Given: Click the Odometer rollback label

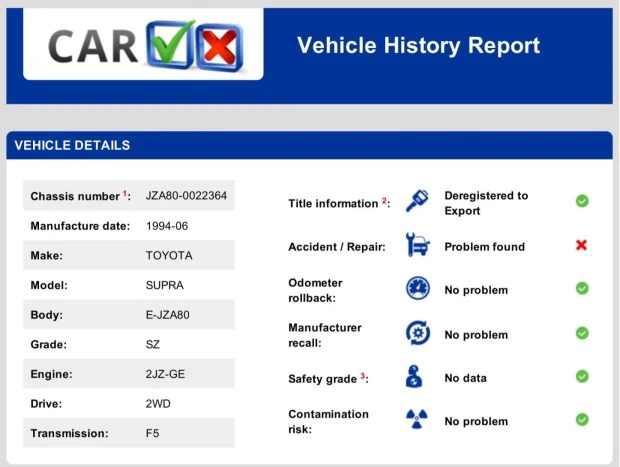Looking at the screenshot, I should 315,290.
